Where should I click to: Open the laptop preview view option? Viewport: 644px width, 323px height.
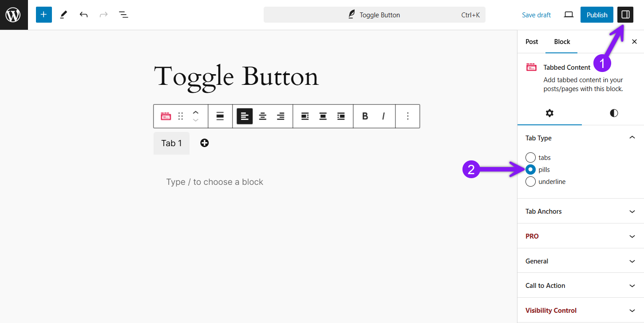point(569,15)
